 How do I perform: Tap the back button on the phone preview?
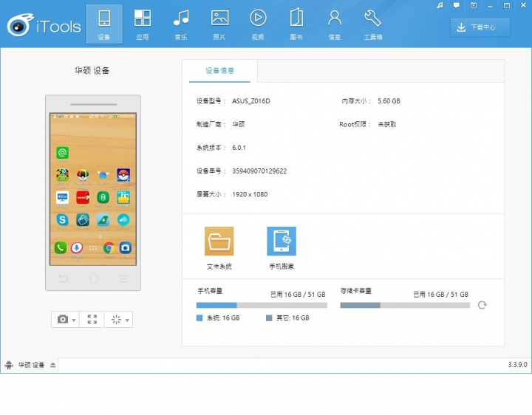63,278
